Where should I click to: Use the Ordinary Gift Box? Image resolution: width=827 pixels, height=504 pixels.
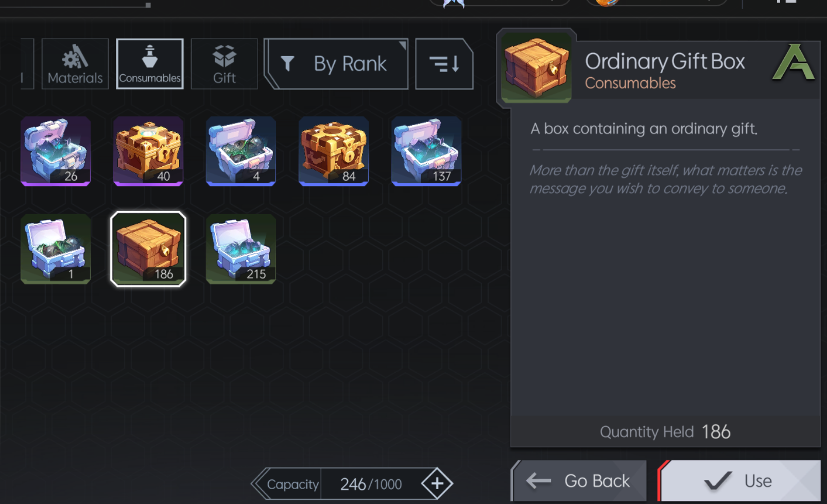pos(739,481)
